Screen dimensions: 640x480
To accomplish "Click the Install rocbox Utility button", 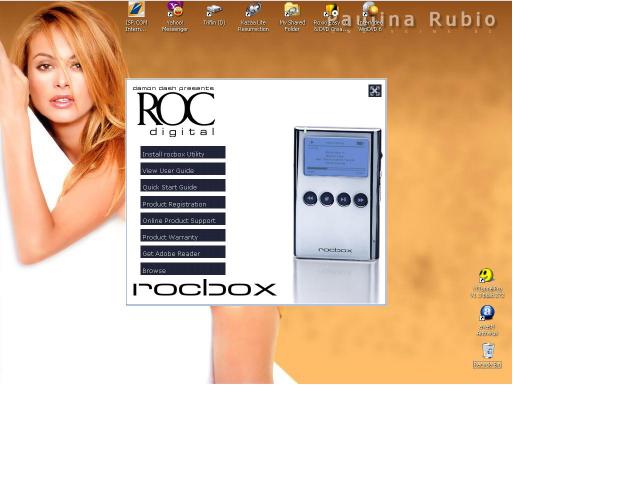I will click(183, 152).
